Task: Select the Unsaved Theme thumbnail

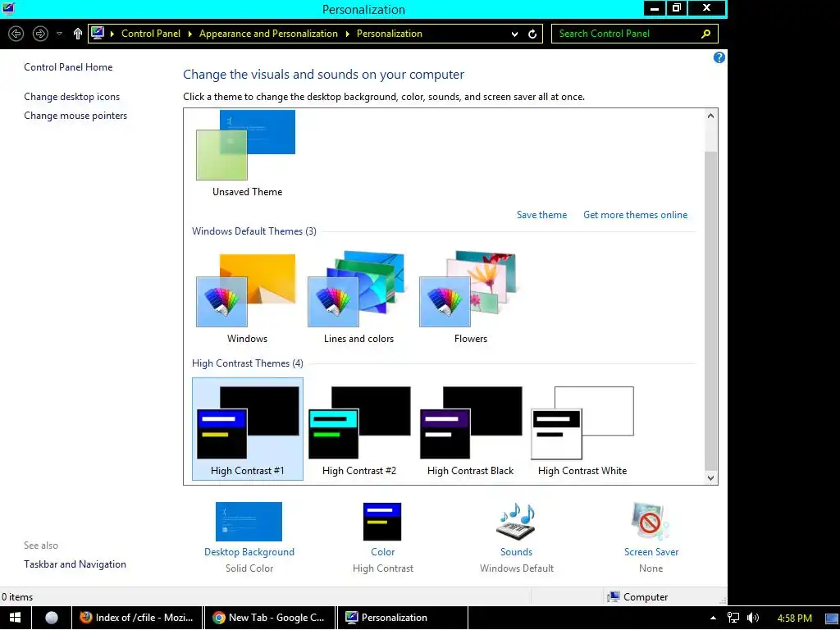Action: pyautogui.click(x=247, y=153)
